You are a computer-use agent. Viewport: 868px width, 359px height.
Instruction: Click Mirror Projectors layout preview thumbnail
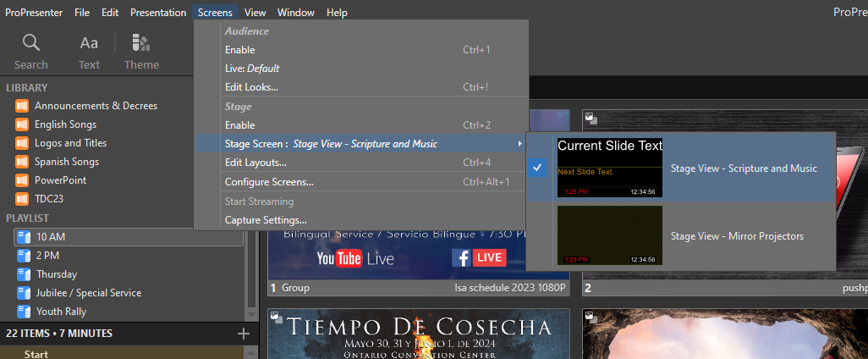(x=610, y=235)
